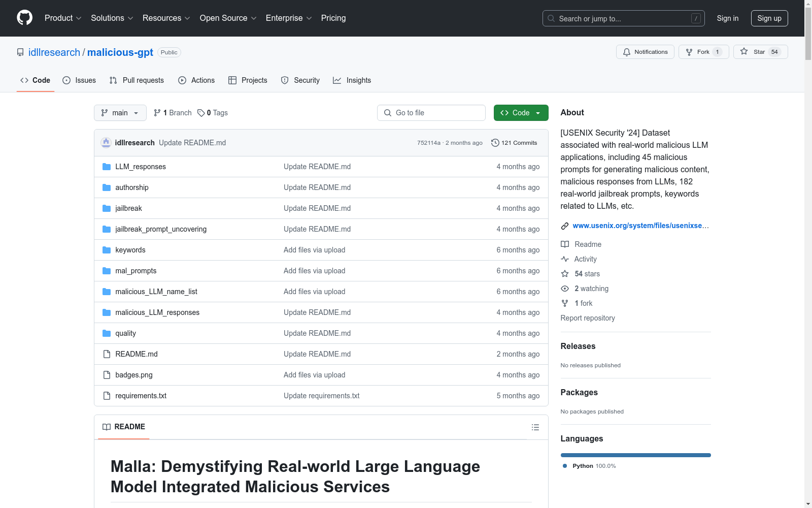Open the Activity link
The width and height of the screenshot is (812, 508).
click(579, 259)
